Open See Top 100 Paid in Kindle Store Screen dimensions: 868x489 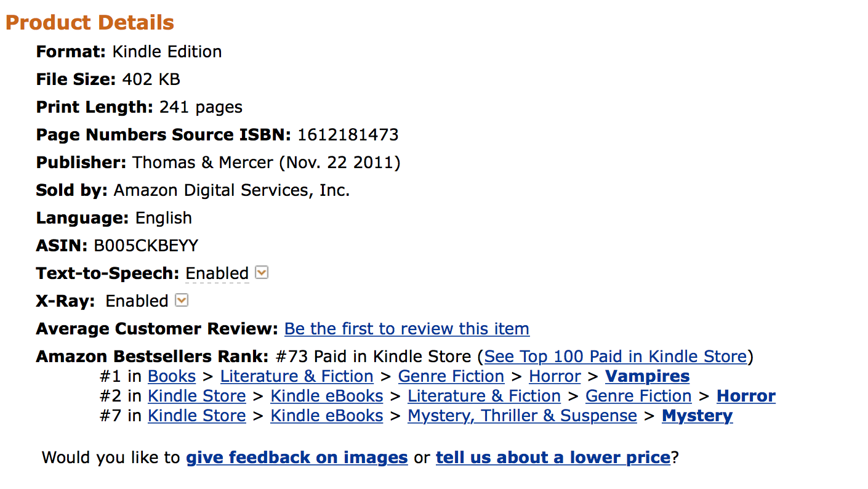point(615,357)
